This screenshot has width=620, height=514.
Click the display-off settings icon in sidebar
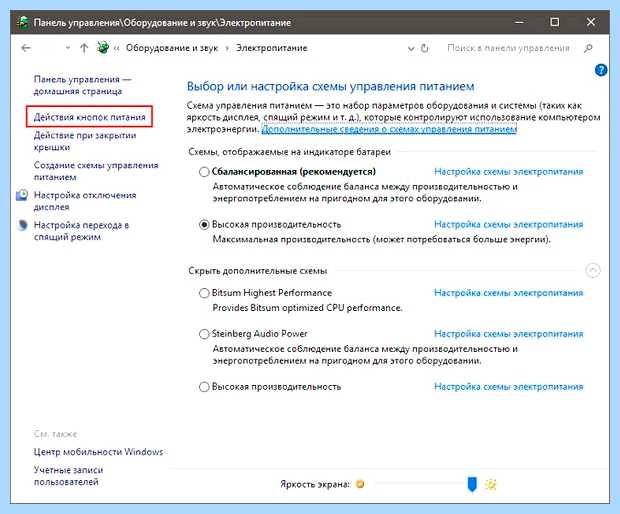22,195
